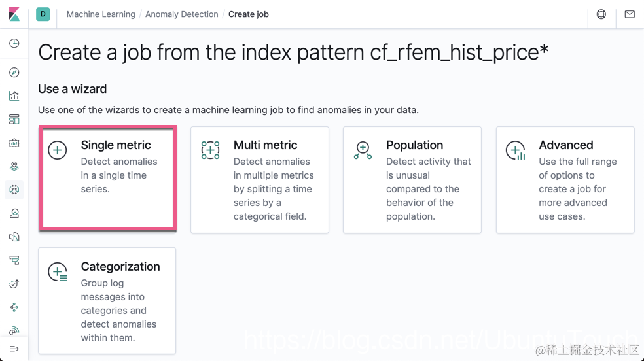This screenshot has width=644, height=361.
Task: Open Discover compass icon in sidebar
Action: [x=14, y=73]
